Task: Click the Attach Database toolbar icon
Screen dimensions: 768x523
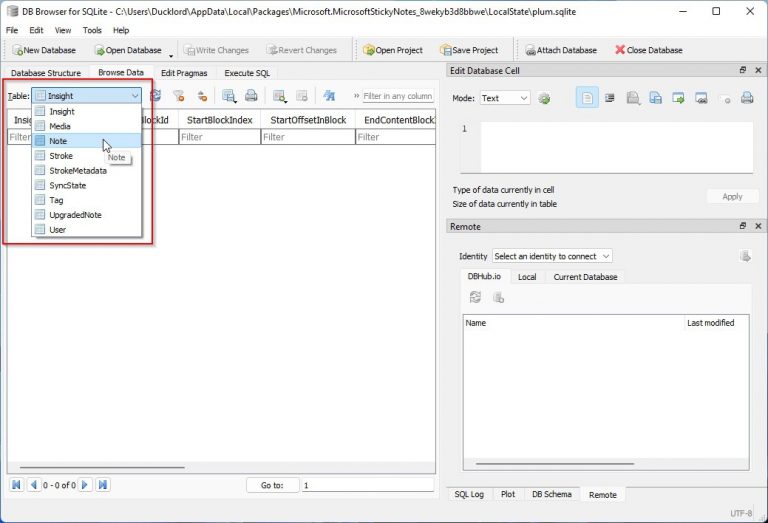Action: pyautogui.click(x=530, y=50)
